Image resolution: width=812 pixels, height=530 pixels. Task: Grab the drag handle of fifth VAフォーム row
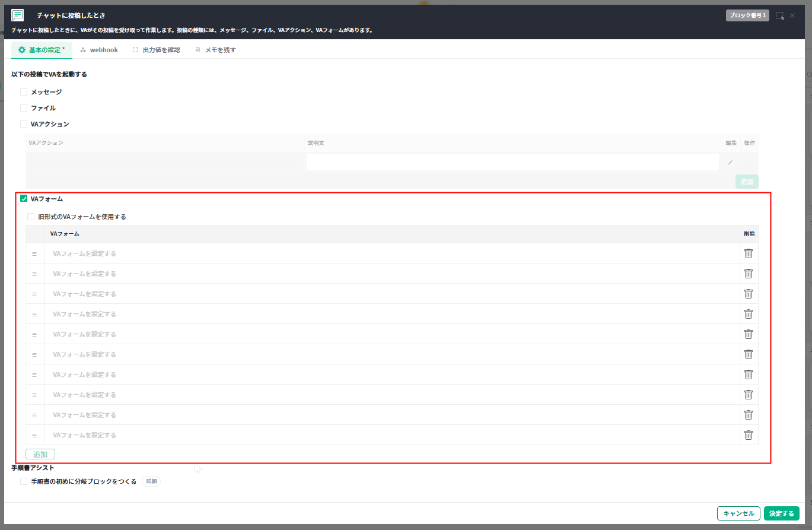tap(34, 334)
